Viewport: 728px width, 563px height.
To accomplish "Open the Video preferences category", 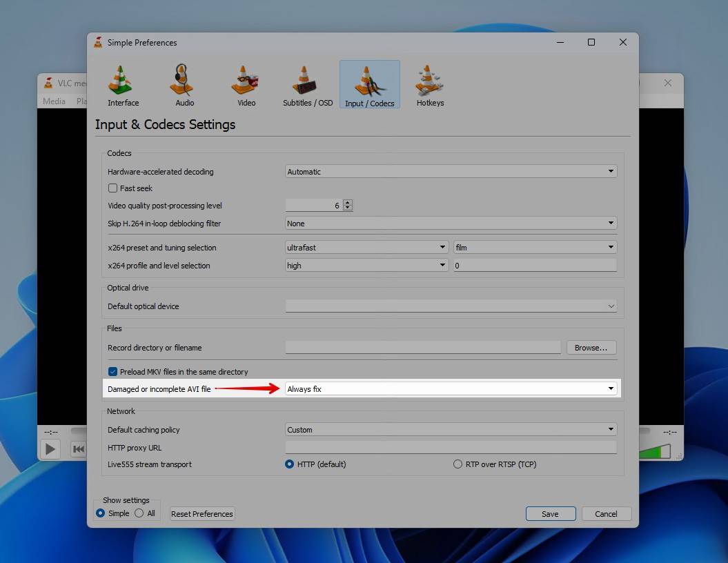I will [x=246, y=86].
